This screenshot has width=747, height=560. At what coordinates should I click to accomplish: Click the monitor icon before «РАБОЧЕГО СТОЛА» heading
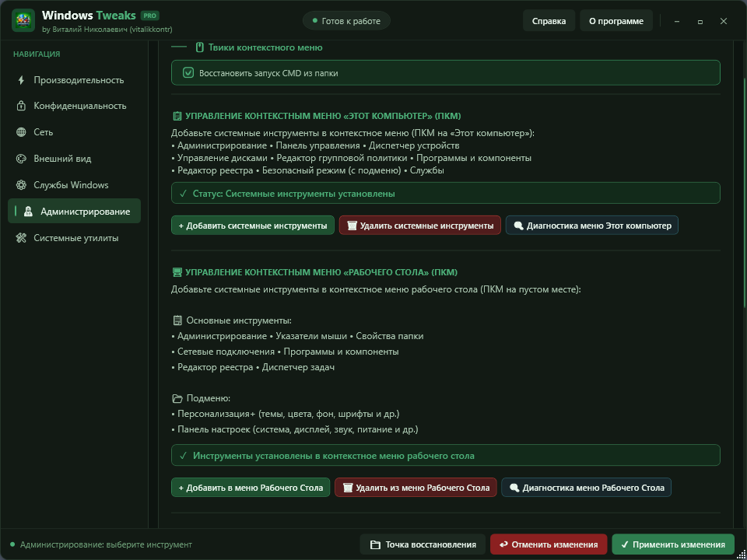point(177,272)
